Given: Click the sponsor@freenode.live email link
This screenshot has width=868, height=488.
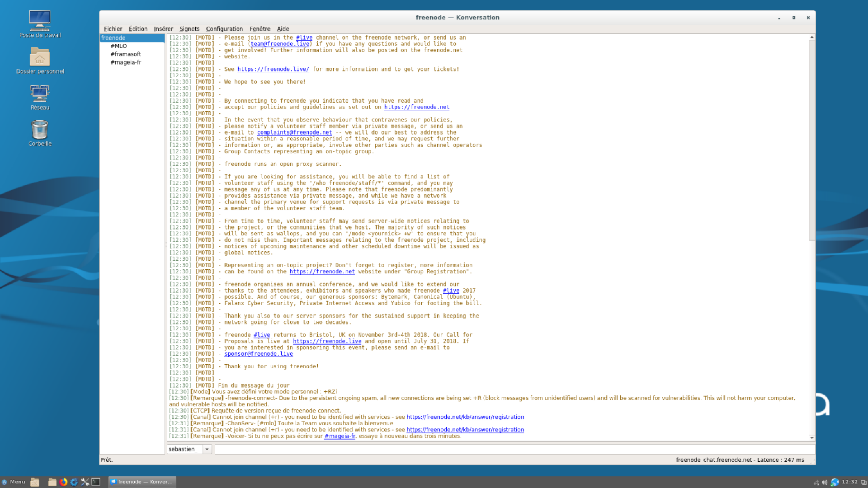Looking at the screenshot, I should pos(259,354).
